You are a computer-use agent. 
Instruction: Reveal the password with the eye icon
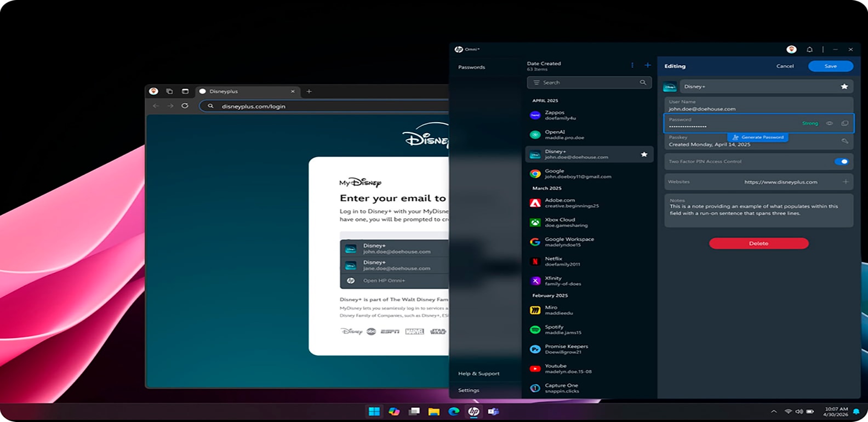pyautogui.click(x=829, y=123)
